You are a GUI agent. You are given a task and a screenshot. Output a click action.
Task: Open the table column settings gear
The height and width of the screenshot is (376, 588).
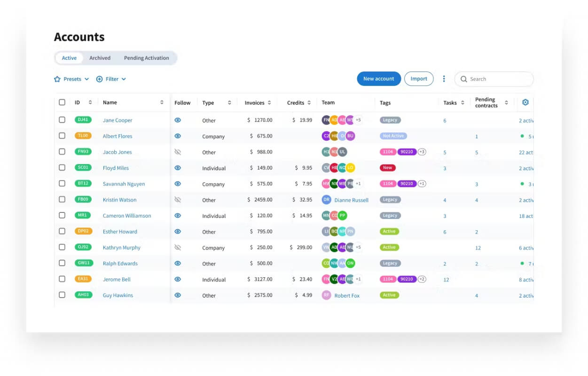pos(525,102)
